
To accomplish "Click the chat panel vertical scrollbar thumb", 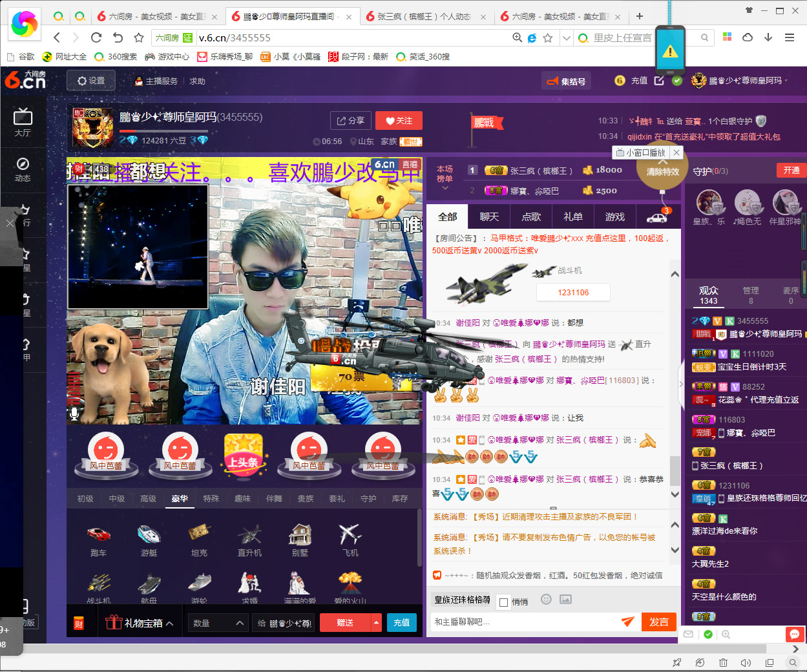I will pos(675,470).
